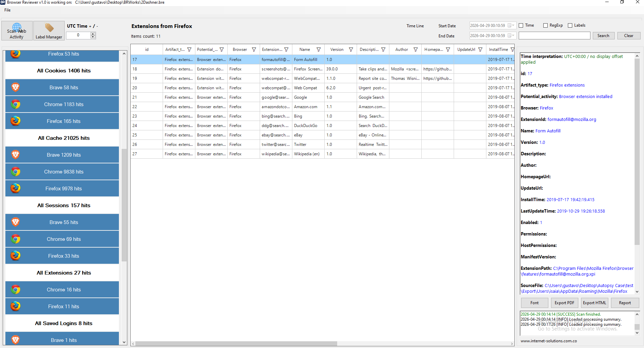Click the formautofill@mozilla.org ExtensionId value
The height and width of the screenshot is (348, 644).
[x=572, y=120]
